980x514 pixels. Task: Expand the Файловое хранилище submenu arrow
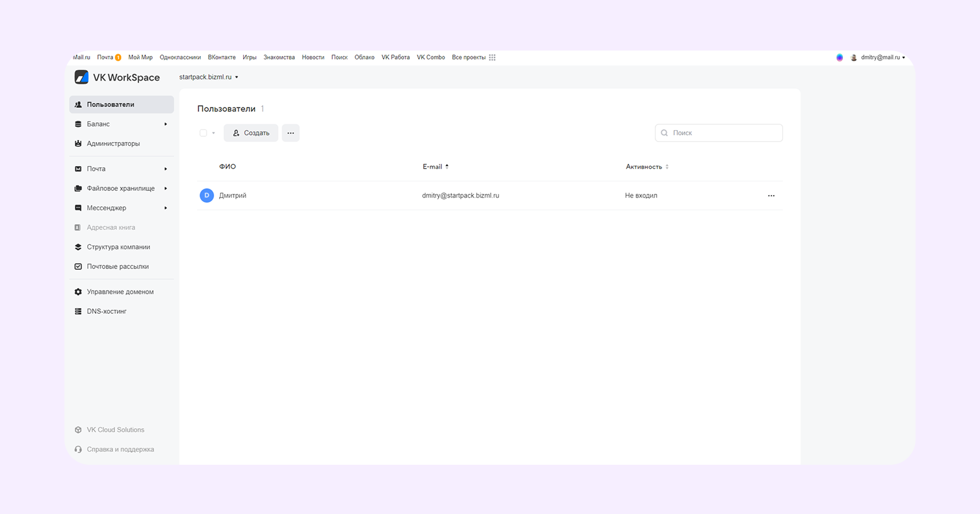[x=165, y=189]
